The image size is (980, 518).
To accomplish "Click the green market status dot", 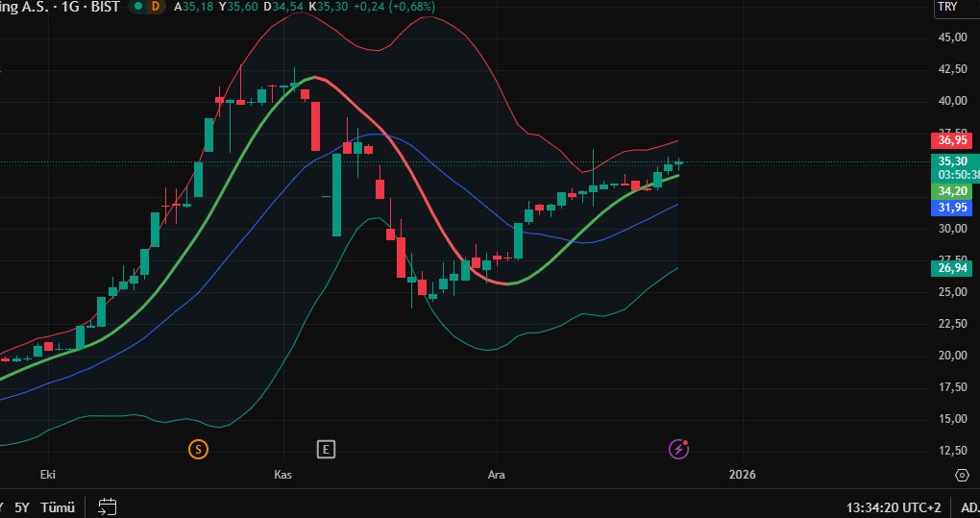I will (137, 7).
